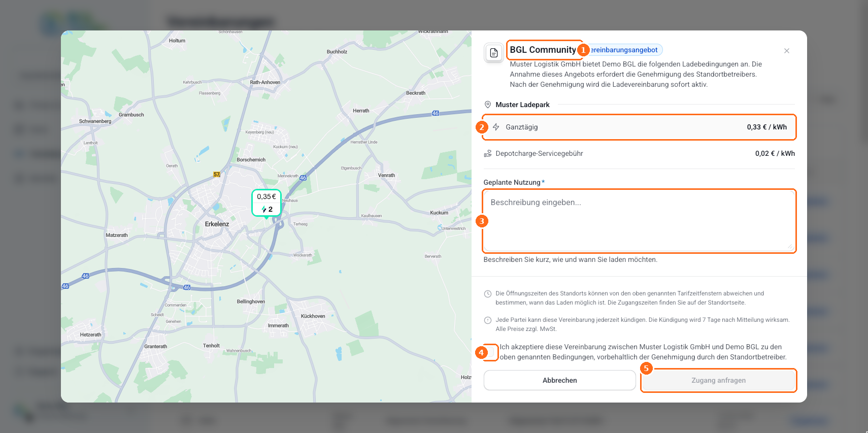
Task: Click the Matzerath label on map
Action: [117, 236]
